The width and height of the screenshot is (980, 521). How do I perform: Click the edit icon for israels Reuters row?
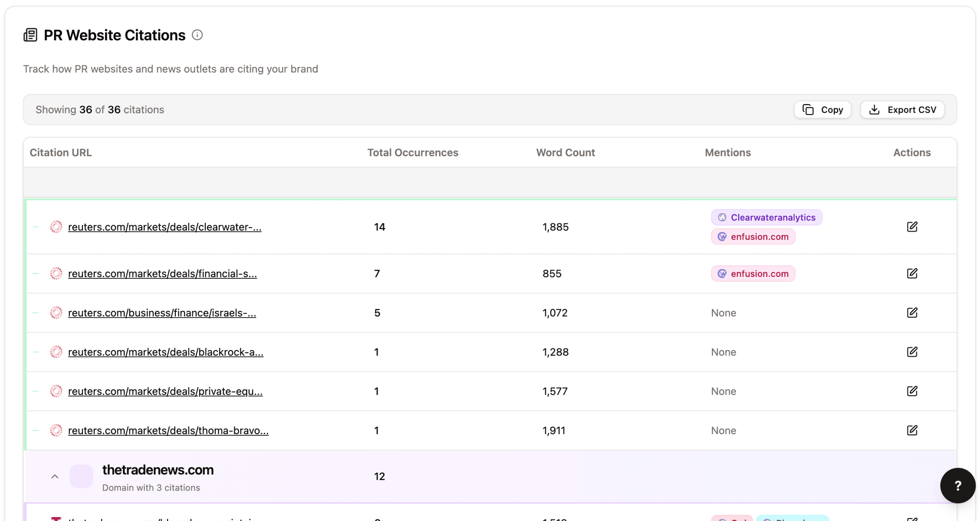(912, 313)
